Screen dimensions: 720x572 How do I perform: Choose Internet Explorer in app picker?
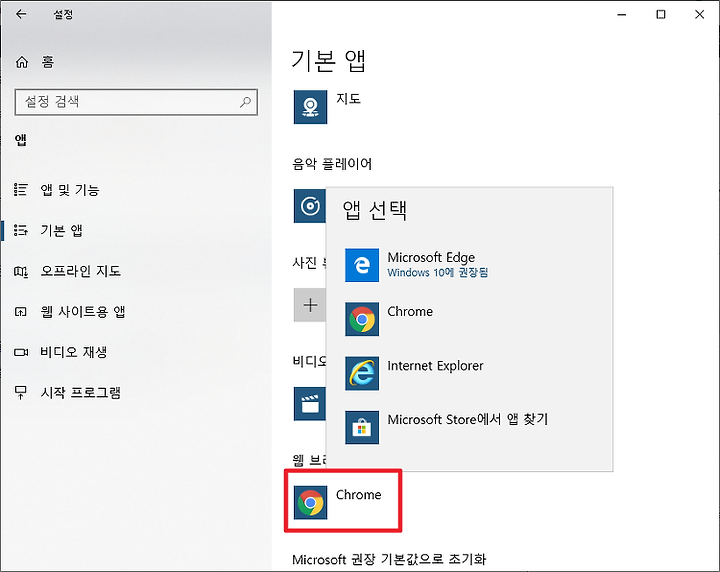coord(469,373)
